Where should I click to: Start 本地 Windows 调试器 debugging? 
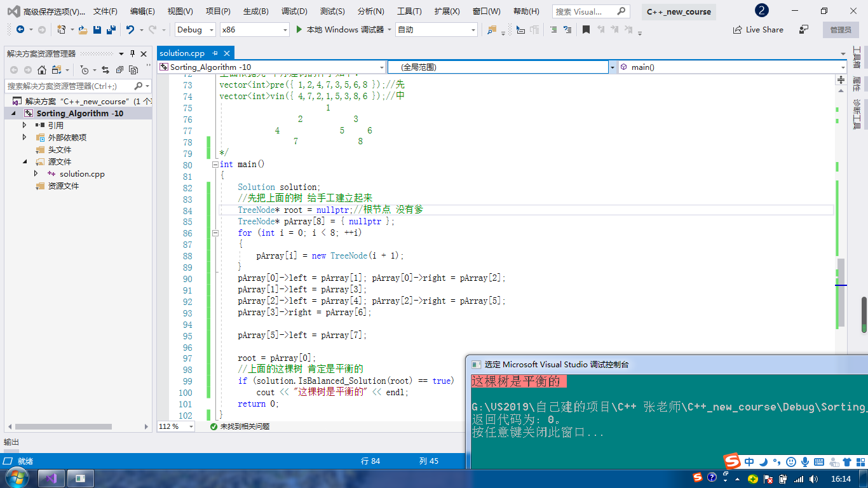tap(340, 29)
